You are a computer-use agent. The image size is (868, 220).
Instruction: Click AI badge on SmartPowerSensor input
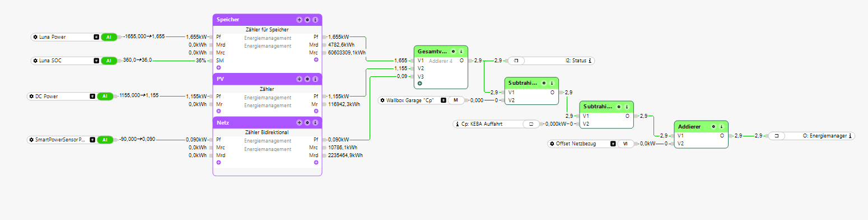coord(105,140)
